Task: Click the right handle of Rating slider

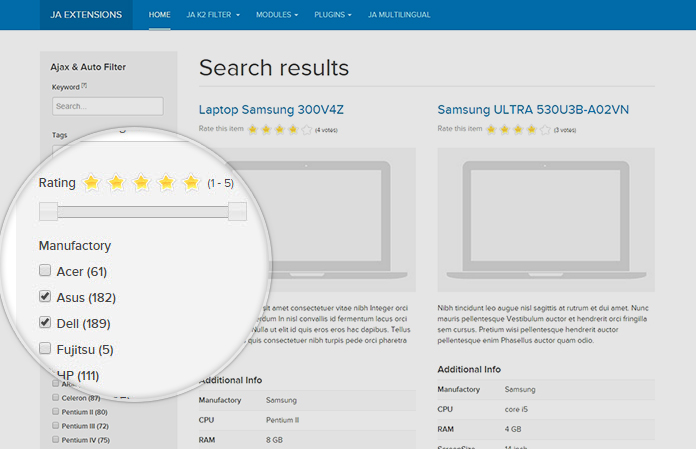Action: pyautogui.click(x=237, y=212)
